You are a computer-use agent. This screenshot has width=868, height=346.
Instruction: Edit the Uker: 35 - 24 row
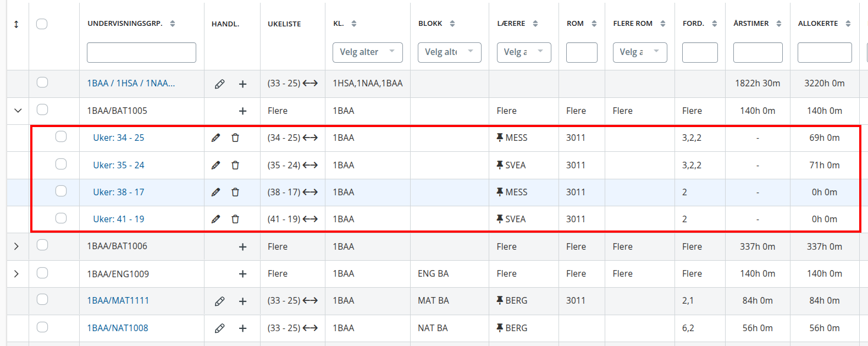point(215,165)
